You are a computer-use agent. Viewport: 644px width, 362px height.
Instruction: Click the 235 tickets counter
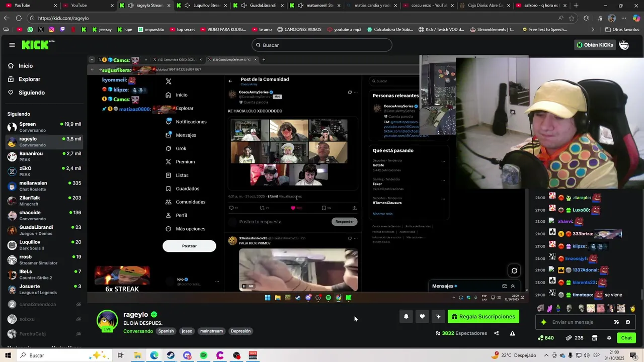575,338
